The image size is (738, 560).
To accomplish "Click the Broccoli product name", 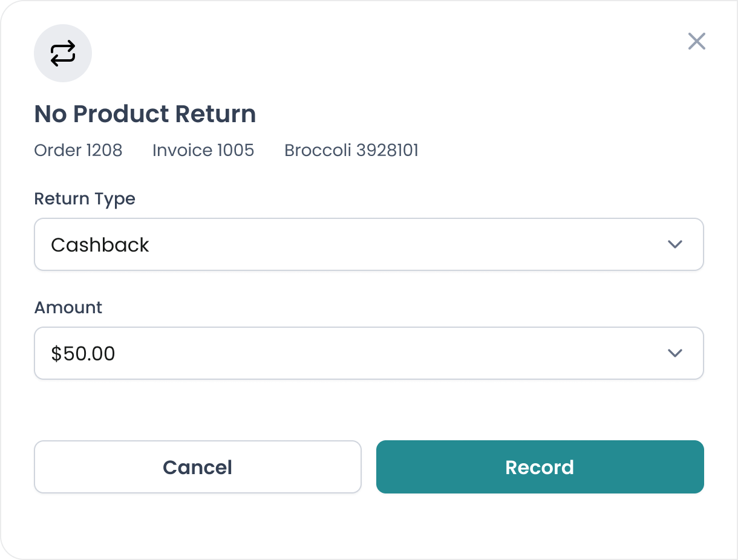I will (318, 150).
